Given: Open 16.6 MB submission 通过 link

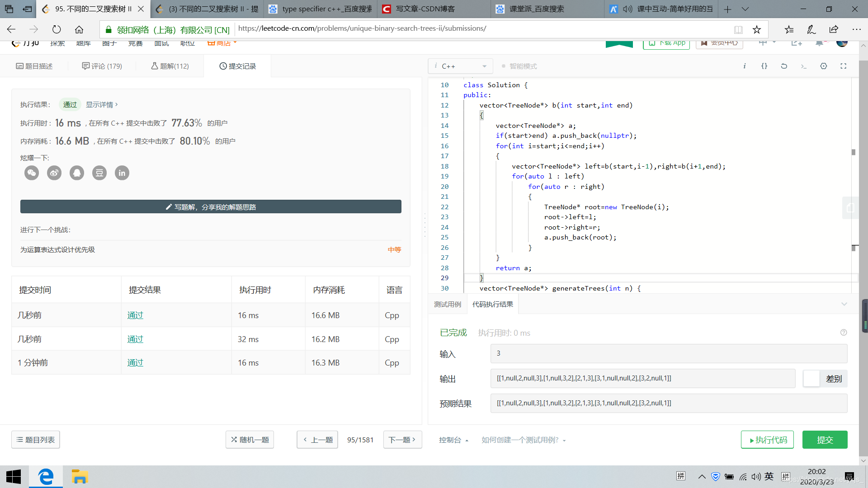Looking at the screenshot, I should [135, 315].
